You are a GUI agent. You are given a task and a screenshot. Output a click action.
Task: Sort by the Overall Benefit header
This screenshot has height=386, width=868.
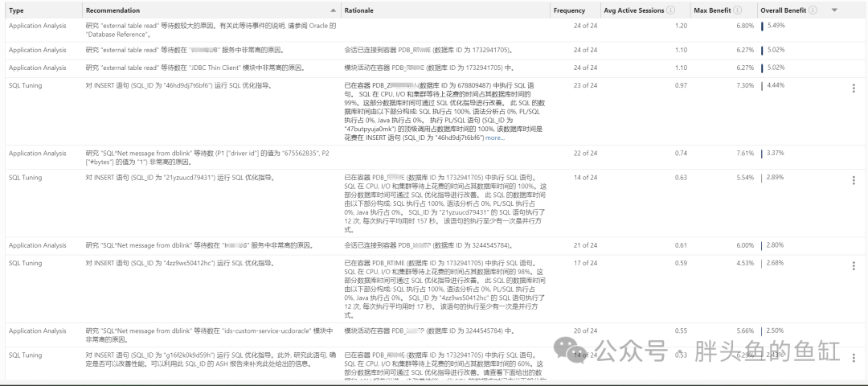[x=784, y=10]
